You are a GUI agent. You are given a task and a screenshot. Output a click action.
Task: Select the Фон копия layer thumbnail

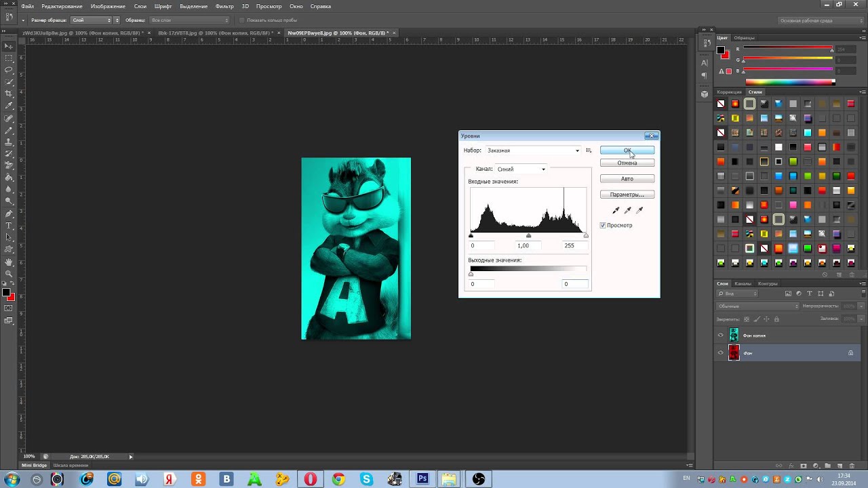coord(734,335)
